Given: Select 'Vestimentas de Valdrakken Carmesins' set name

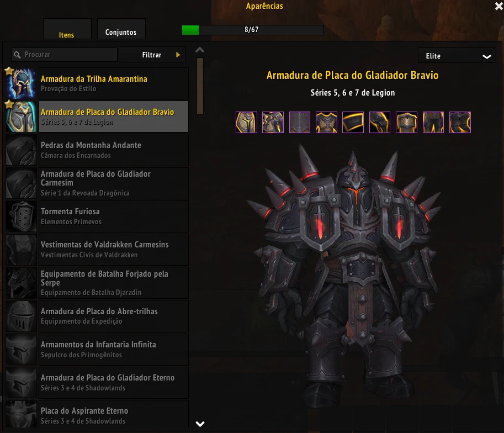Looking at the screenshot, I should 105,245.
